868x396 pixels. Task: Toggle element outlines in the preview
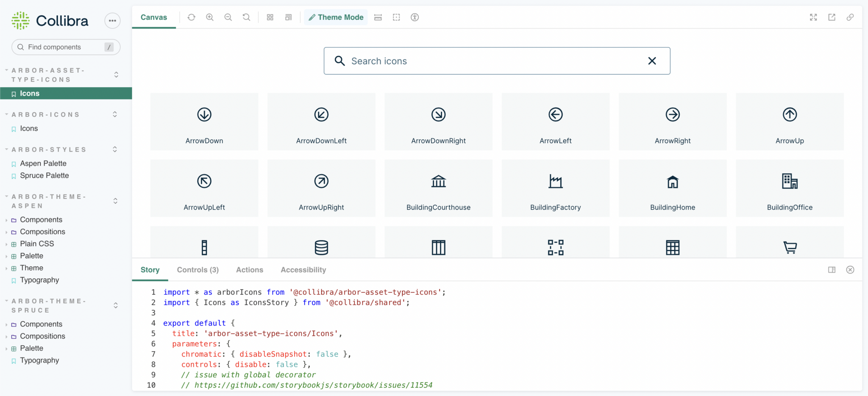[x=396, y=17]
